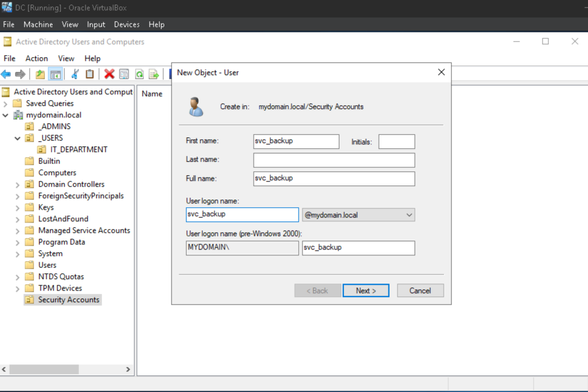
Task: Click the red Delete X icon
Action: pos(109,74)
